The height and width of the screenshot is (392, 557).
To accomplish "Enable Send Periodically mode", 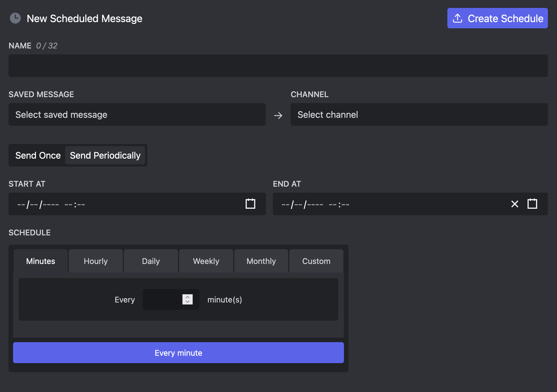I will pyautogui.click(x=105, y=155).
